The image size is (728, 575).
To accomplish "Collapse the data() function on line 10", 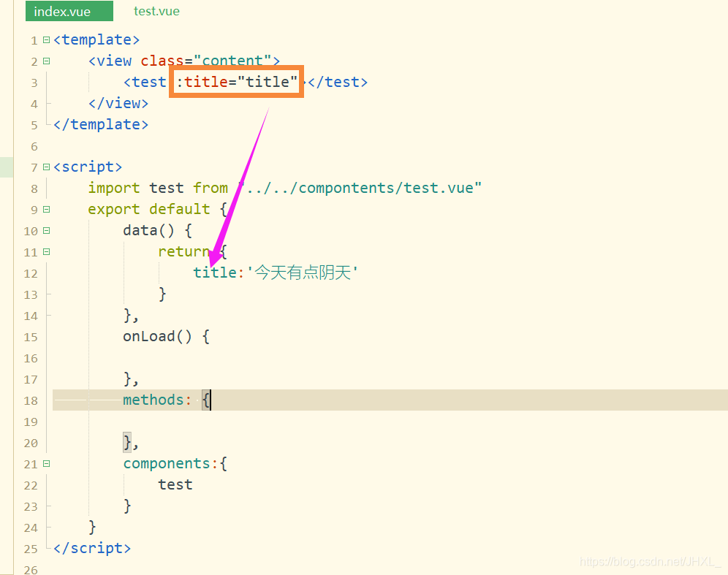I will tap(47, 231).
